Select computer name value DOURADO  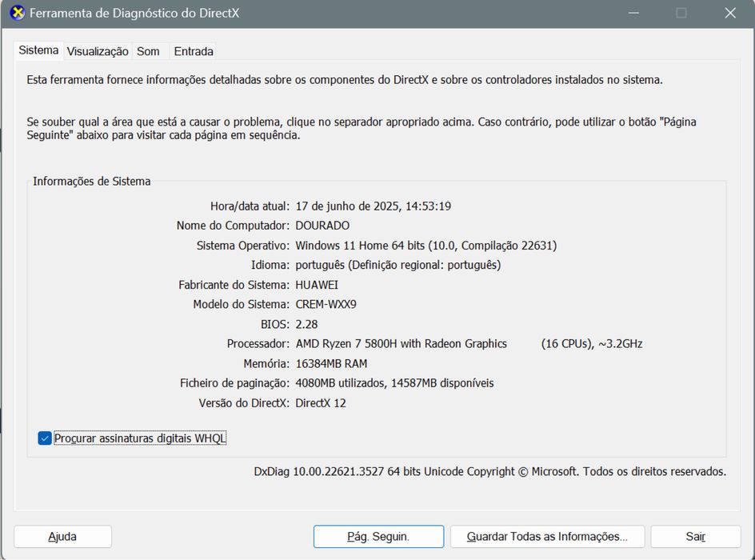tap(322, 226)
